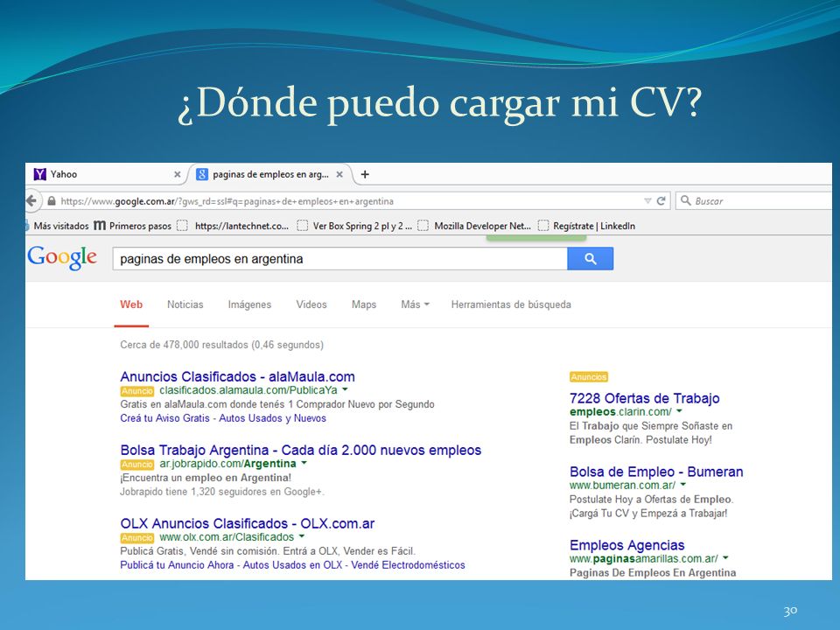Close the Yahoo tab
This screenshot has height=630, width=840.
pos(178,174)
